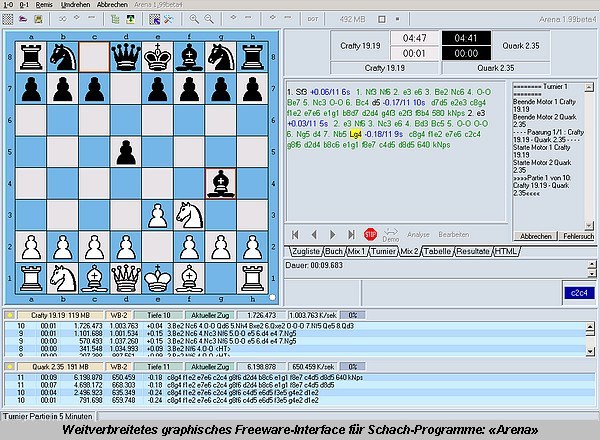Click the green up-arrow toolbar icon
This screenshot has height=440, width=600.
pos(130,19)
